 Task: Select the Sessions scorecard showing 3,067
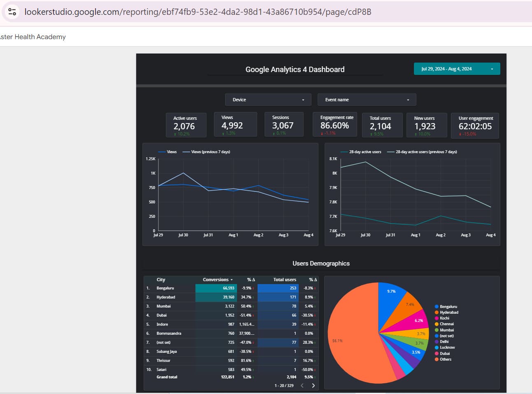point(284,124)
